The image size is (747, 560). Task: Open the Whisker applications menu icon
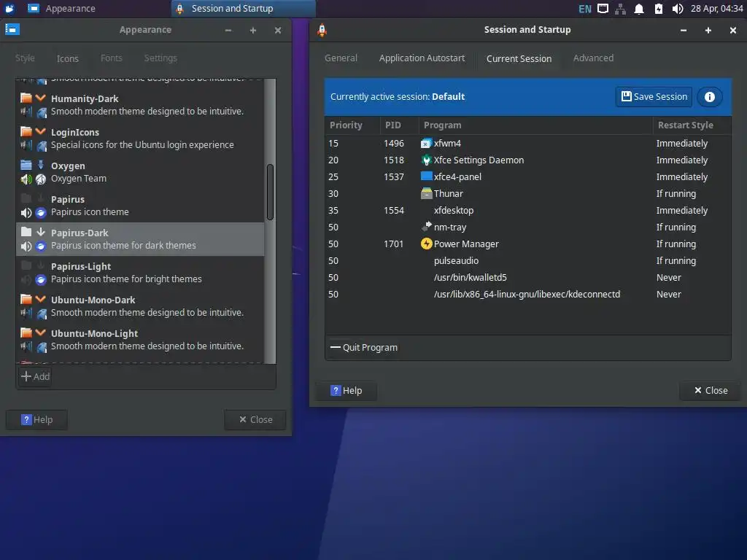point(9,9)
